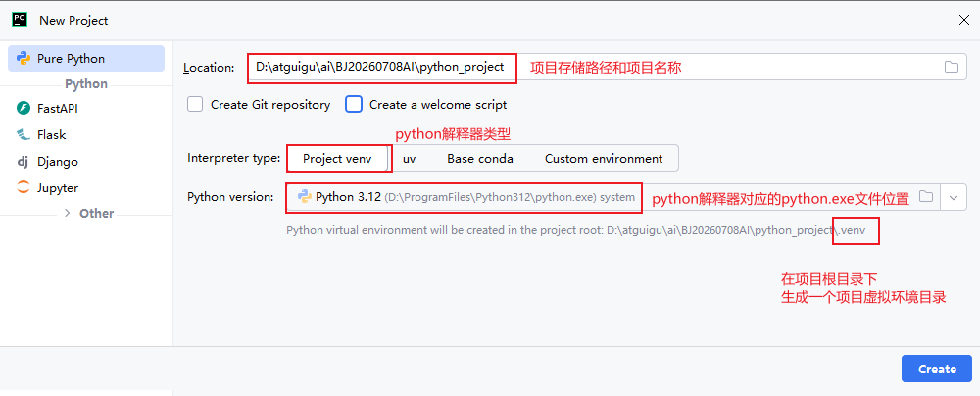Screen dimensions: 980x396
Task: Browse folder icon for project Location
Action: coord(952,67)
